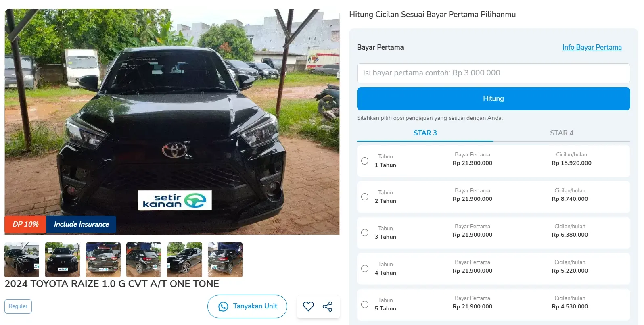Click the Reguler tag button
This screenshot has width=644, height=325.
pos(18,306)
